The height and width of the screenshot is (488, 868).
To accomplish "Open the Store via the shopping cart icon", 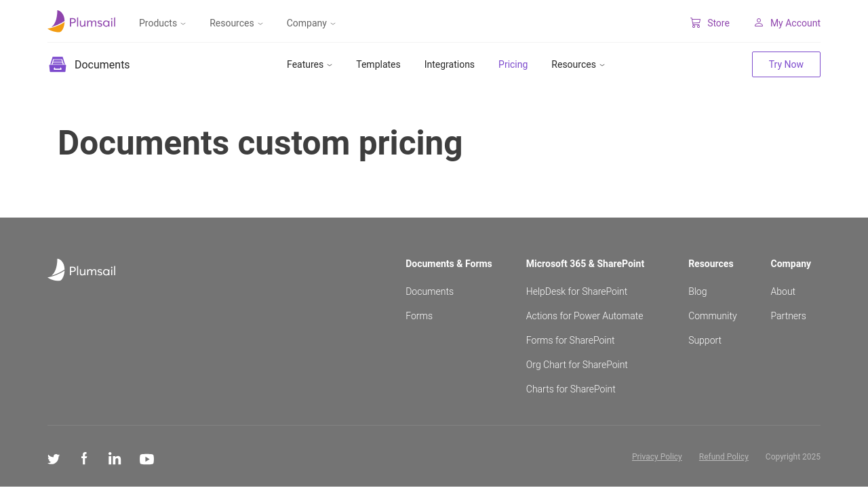I will tap(695, 23).
